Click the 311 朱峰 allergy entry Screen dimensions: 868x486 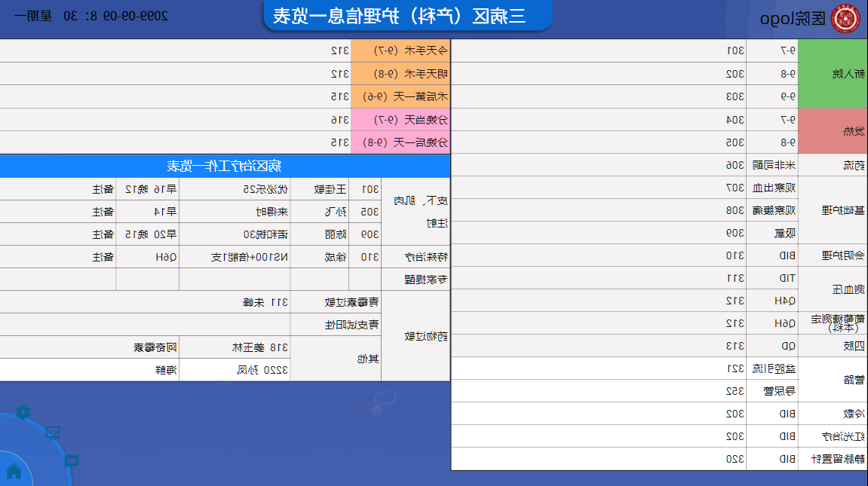point(265,302)
